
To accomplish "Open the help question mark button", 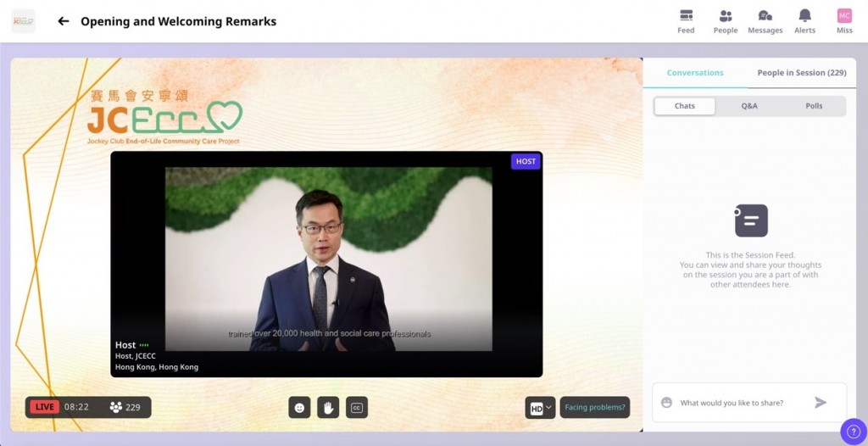I will coord(853,432).
